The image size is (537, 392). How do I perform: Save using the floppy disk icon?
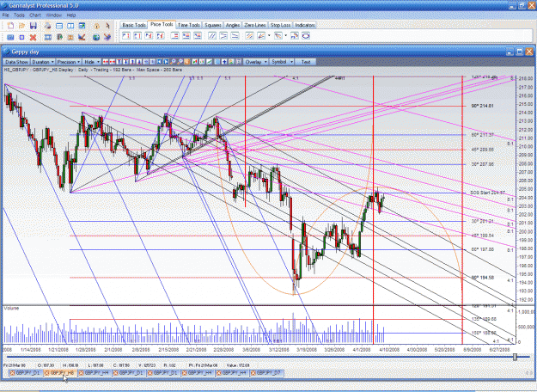point(34,26)
